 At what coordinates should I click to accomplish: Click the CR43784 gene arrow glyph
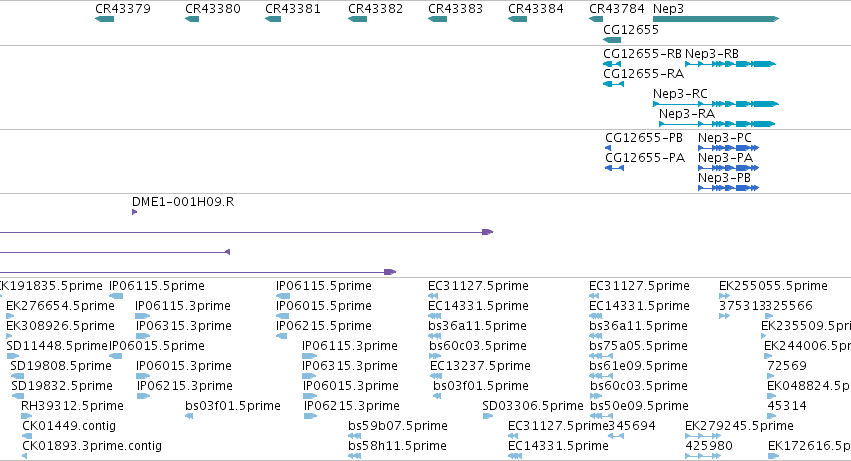pos(596,19)
